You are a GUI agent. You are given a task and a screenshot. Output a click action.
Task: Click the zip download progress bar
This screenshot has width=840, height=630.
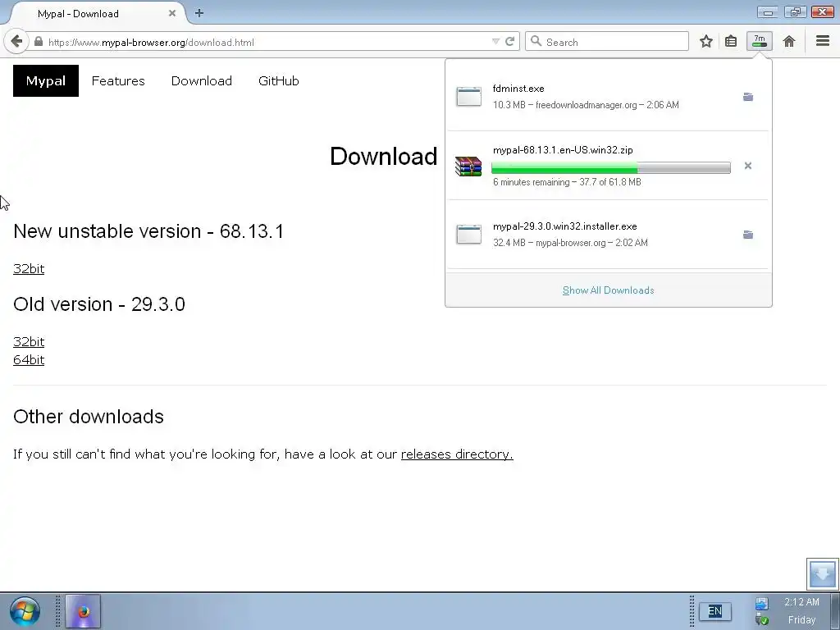[610, 167]
